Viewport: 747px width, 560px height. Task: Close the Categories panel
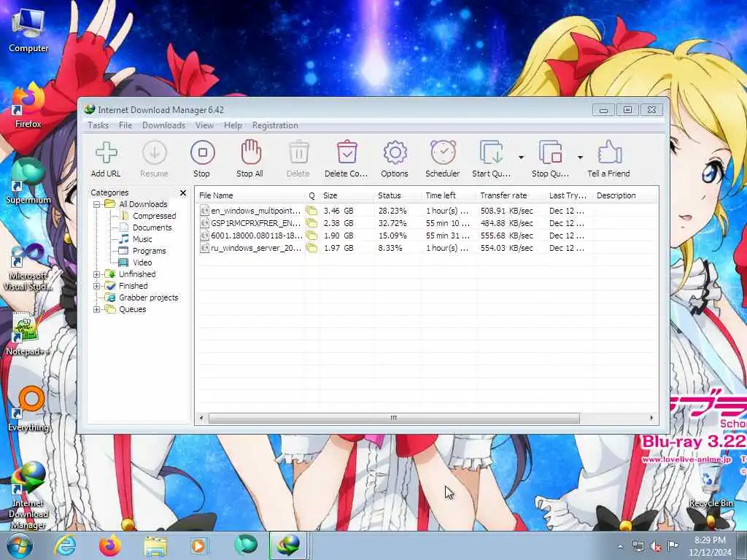[x=183, y=192]
